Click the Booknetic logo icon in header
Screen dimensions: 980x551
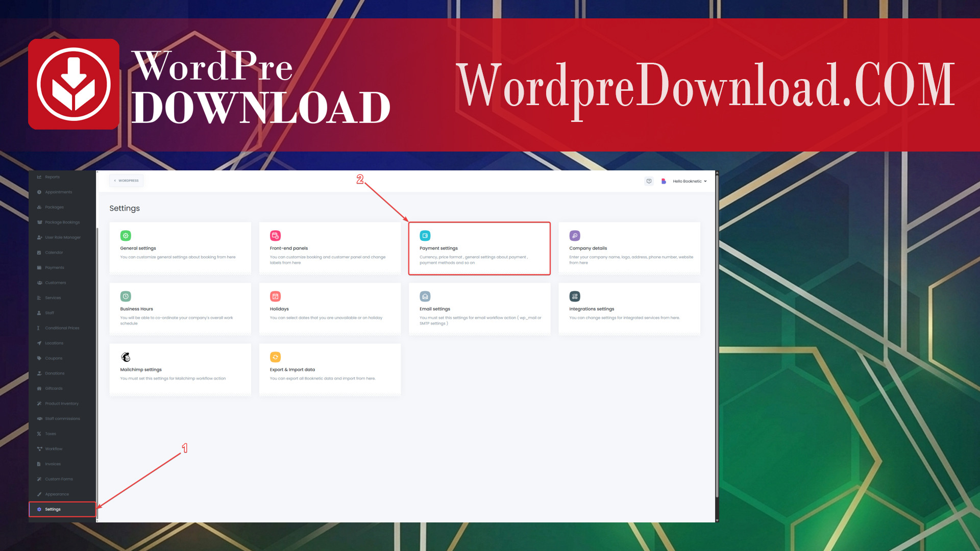point(664,181)
